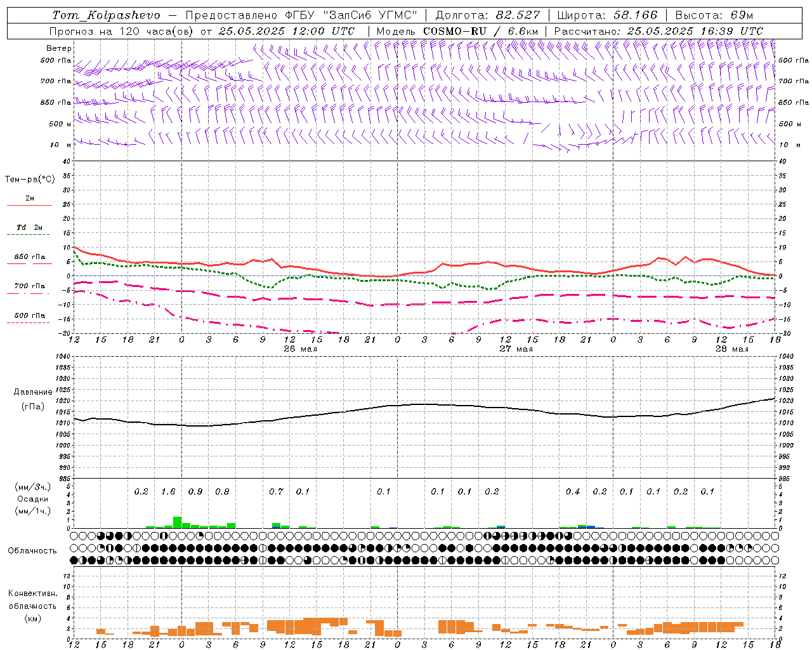This screenshot has width=812, height=650.
Task: Click the Конвективн. panel label
Action: [32, 594]
